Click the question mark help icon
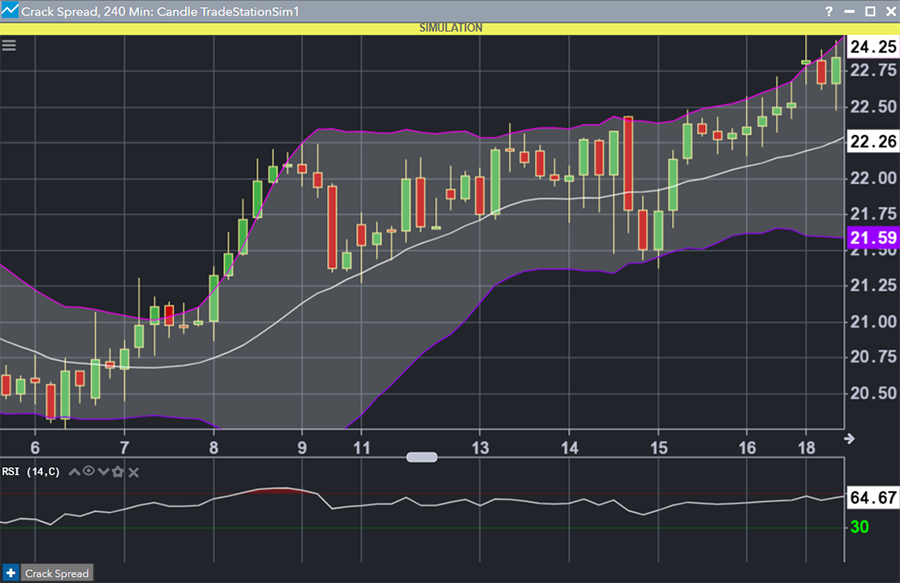Image resolution: width=900 pixels, height=583 pixels. point(828,11)
